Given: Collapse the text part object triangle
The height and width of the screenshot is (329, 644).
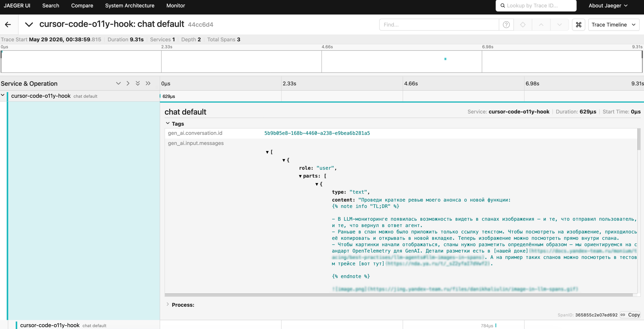Looking at the screenshot, I should coord(317,184).
